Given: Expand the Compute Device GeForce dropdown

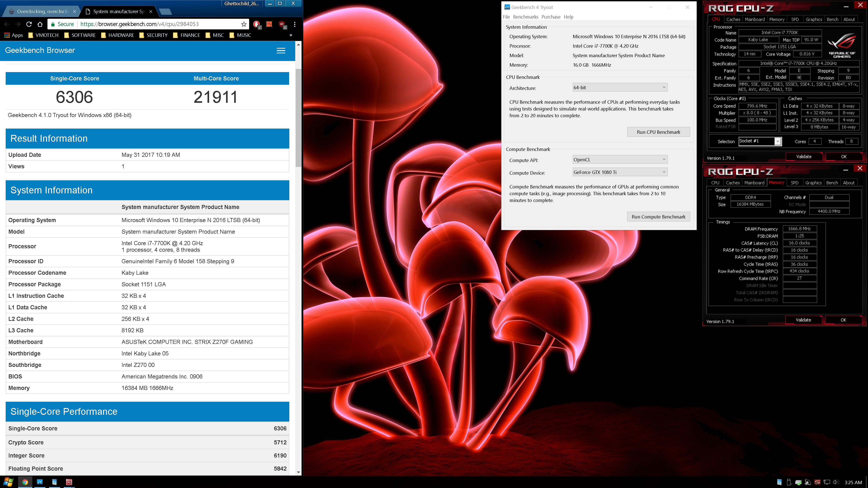Looking at the screenshot, I should pyautogui.click(x=620, y=172).
